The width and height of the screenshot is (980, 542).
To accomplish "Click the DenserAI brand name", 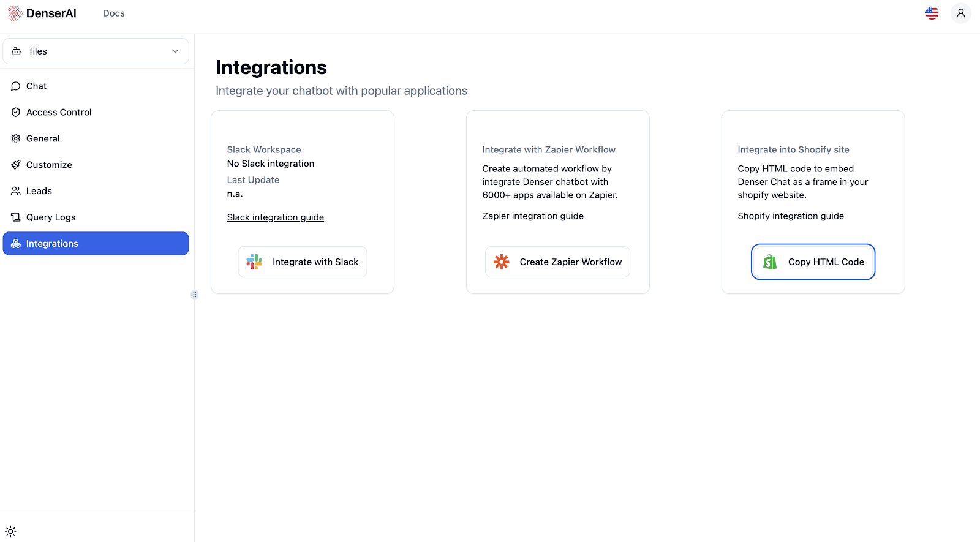I will click(x=51, y=13).
